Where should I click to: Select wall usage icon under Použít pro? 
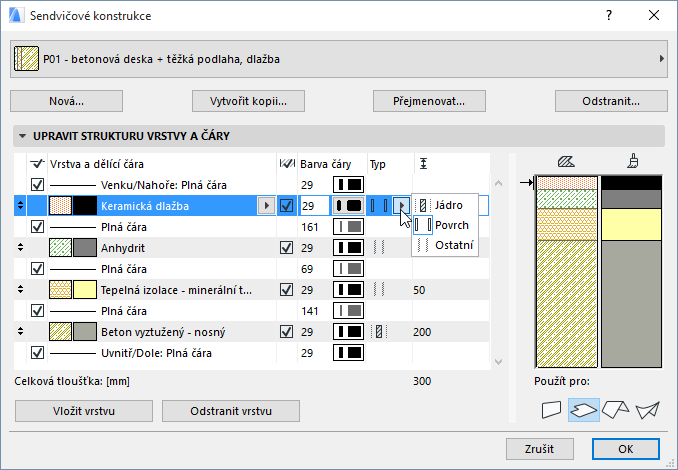click(x=551, y=408)
